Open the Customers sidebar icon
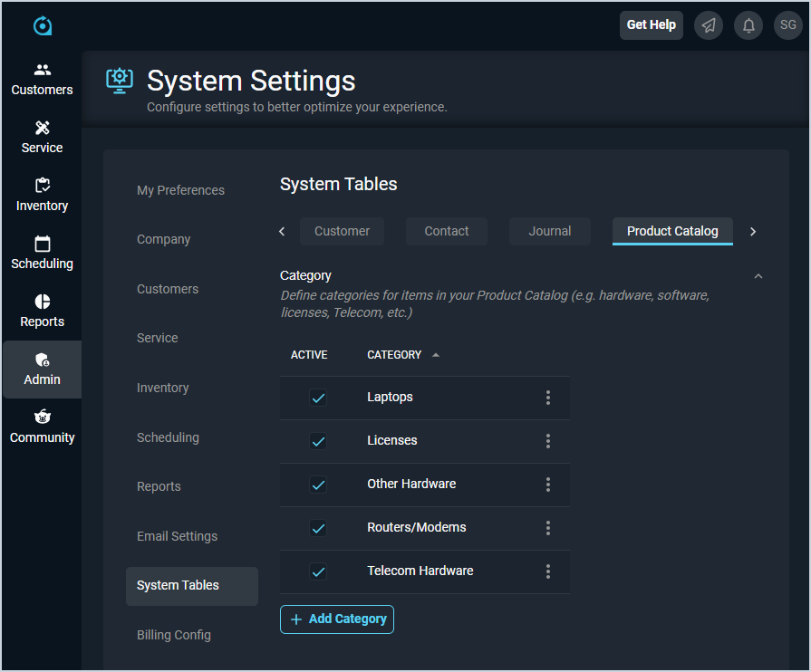Image resolution: width=811 pixels, height=672 pixels. [42, 71]
